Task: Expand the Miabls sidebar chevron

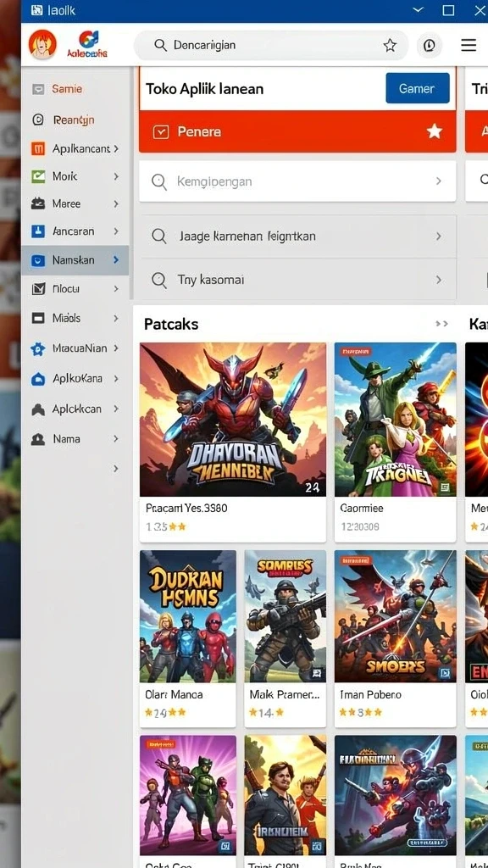Action: [116, 319]
